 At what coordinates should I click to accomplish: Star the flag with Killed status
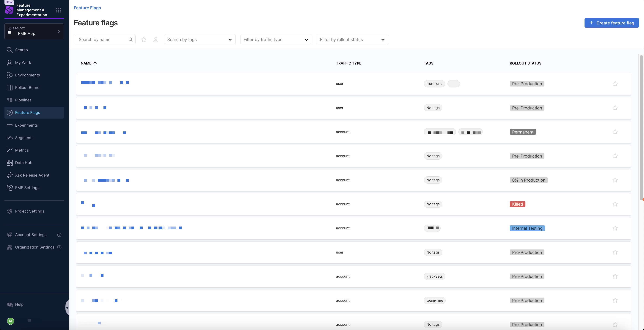coord(615,204)
